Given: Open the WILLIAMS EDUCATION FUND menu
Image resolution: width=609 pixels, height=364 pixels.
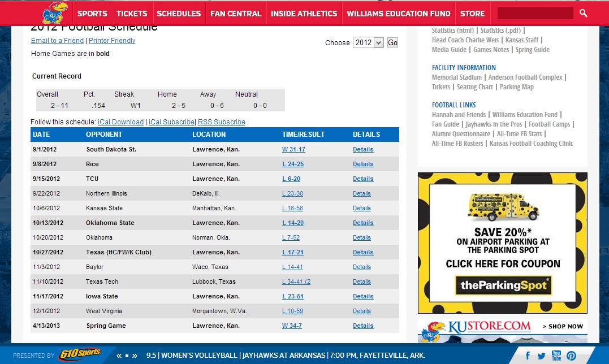Looking at the screenshot, I should pos(399,14).
